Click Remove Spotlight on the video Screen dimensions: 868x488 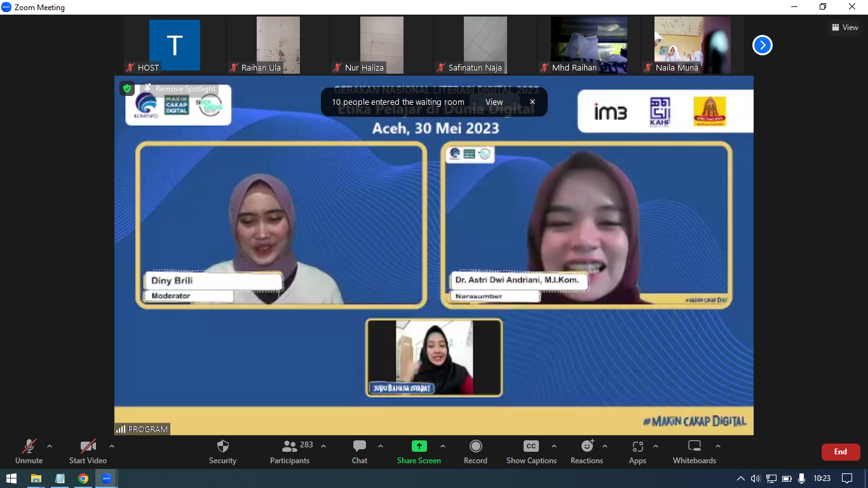180,89
